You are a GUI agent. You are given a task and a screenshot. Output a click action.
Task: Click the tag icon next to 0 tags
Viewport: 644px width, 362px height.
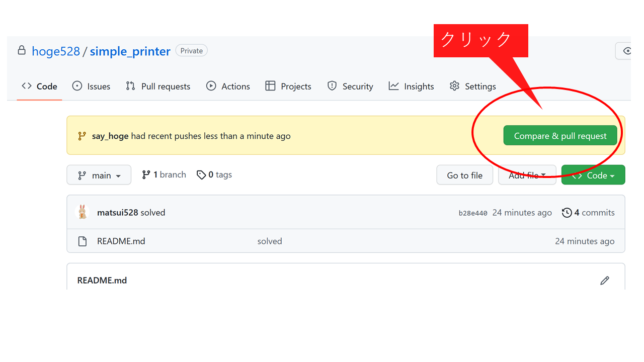tap(201, 175)
